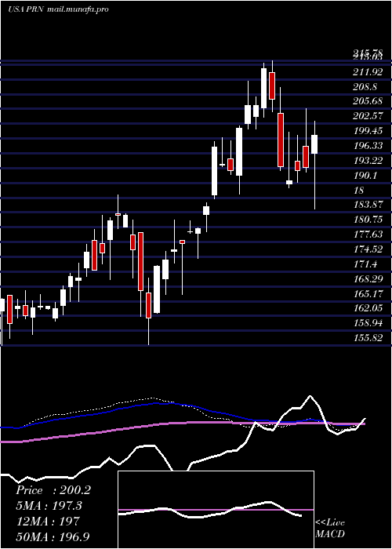The width and height of the screenshot is (392, 549).
Task: Click the 177.63 price axis label
Action: pyautogui.click(x=368, y=235)
